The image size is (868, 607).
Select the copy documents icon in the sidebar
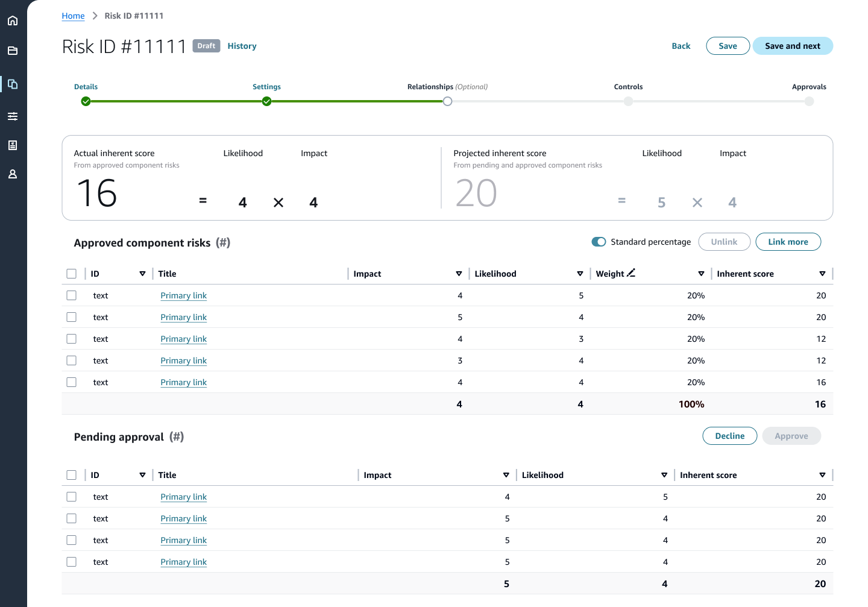pyautogui.click(x=13, y=84)
